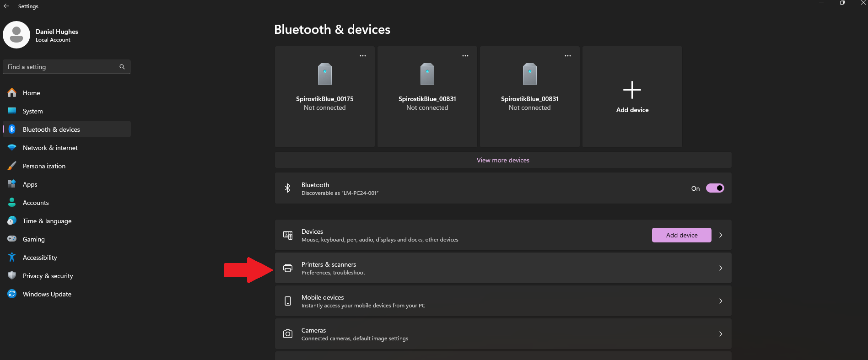The image size is (868, 360).
Task: Expand the Cameras row chevron
Action: (x=721, y=334)
